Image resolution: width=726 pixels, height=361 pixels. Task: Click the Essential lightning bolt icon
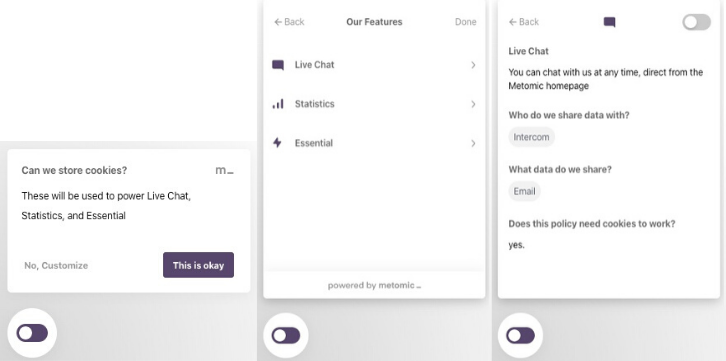[277, 143]
